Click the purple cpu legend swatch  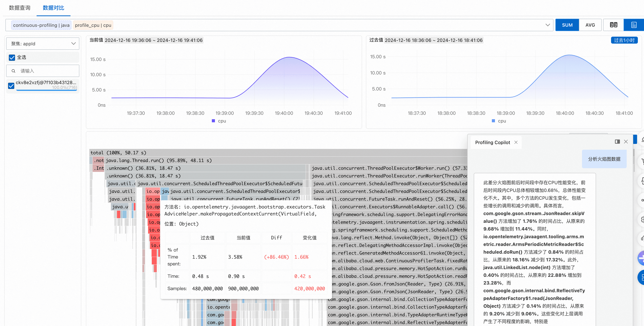(x=213, y=121)
